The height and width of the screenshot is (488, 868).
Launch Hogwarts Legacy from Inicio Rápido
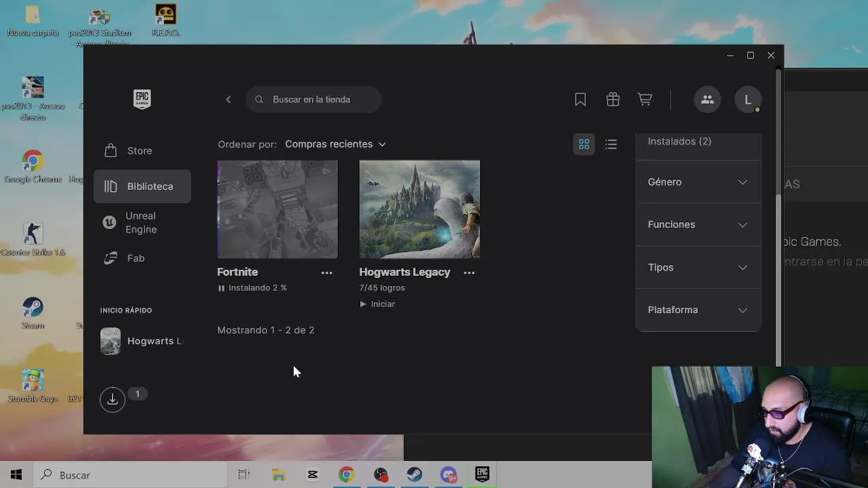pos(142,341)
